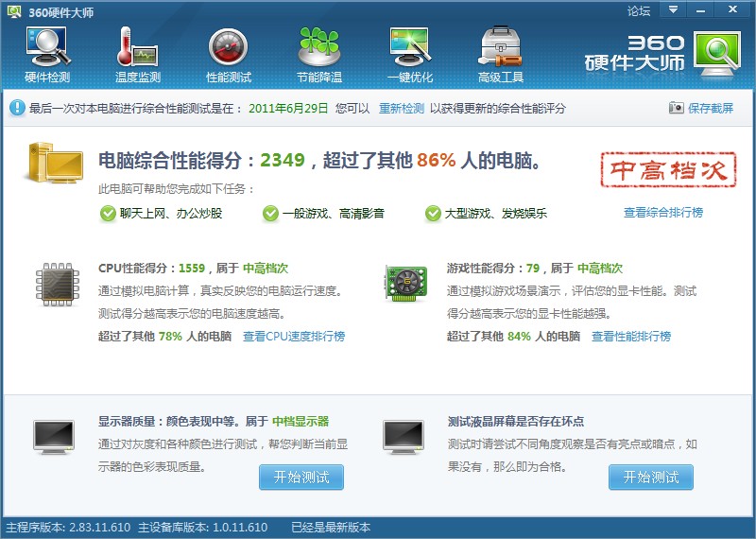Click the CPU chip icon
This screenshot has height=539, width=756.
coord(58,285)
